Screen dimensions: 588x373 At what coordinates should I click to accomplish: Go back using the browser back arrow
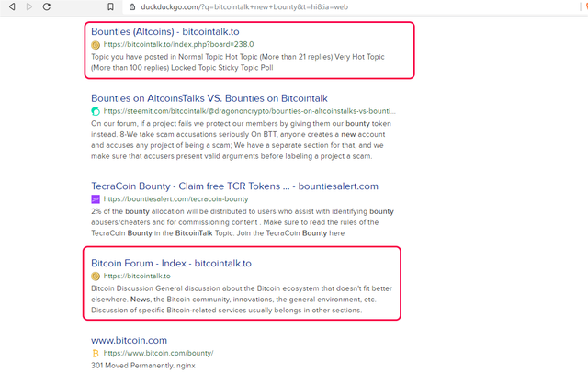[x=12, y=6]
